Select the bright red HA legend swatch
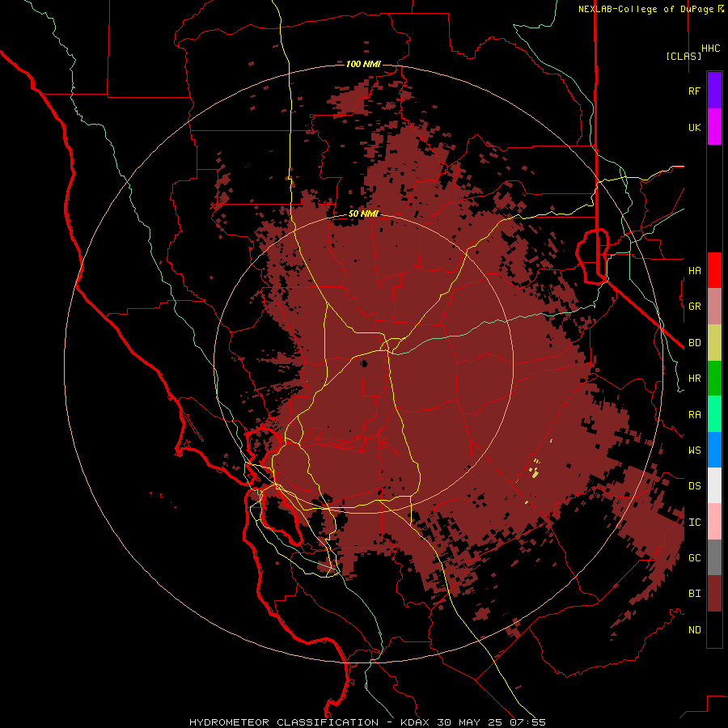728x728 pixels. point(714,270)
